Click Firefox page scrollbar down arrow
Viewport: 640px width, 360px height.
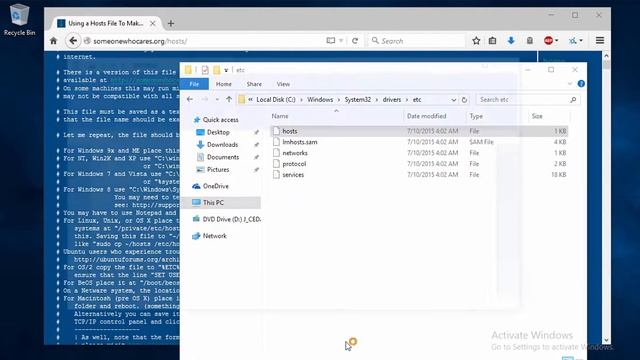[606, 340]
